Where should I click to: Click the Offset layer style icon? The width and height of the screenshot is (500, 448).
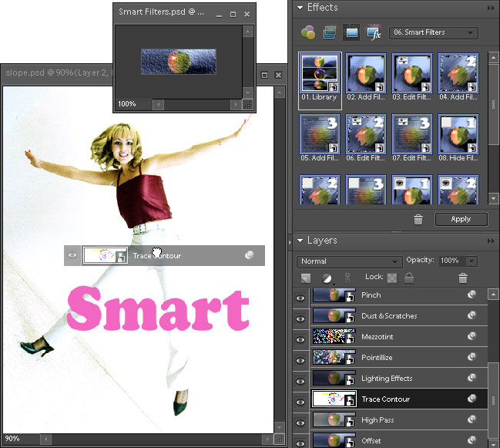[x=471, y=440]
